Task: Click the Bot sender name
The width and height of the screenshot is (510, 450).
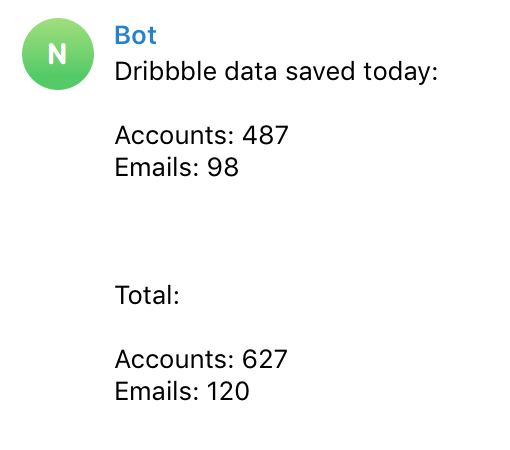Action: (x=135, y=35)
